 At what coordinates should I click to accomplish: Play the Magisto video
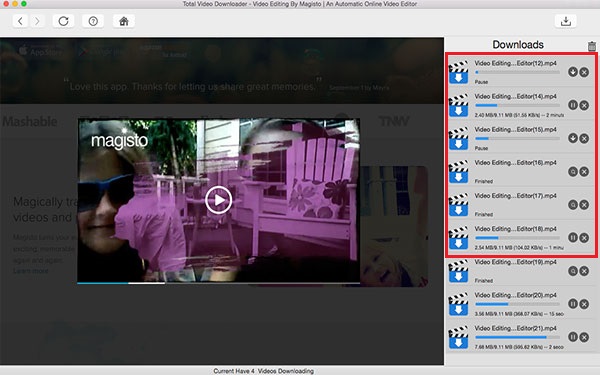pyautogui.click(x=218, y=200)
